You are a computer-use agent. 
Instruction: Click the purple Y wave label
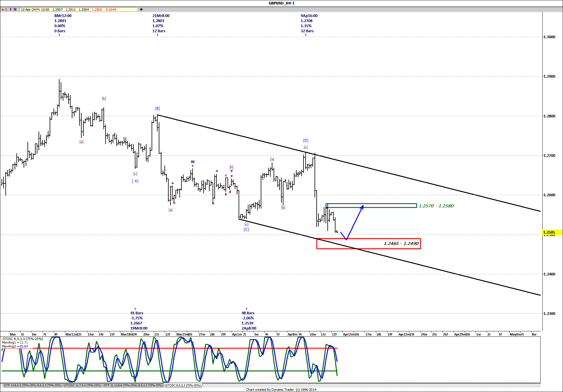tap(231, 171)
